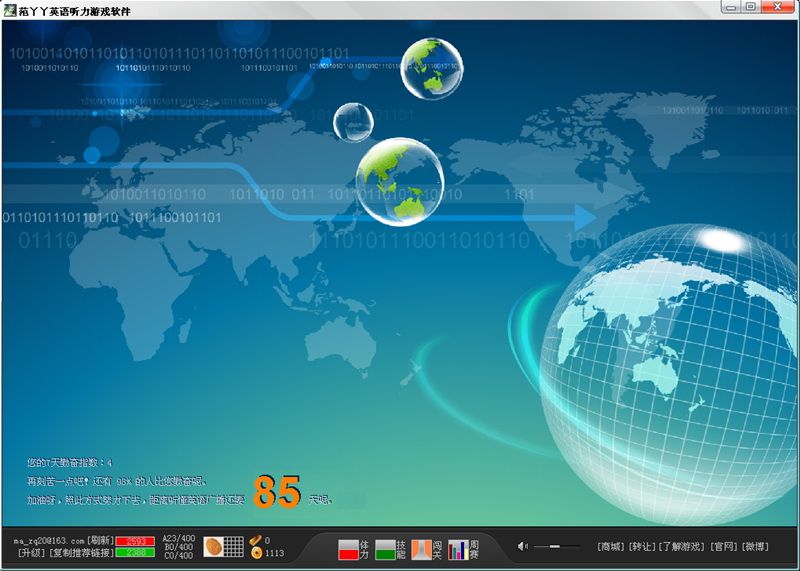Screen dimensions: 800x571
Task: Open the [商城] store link
Action: point(610,547)
